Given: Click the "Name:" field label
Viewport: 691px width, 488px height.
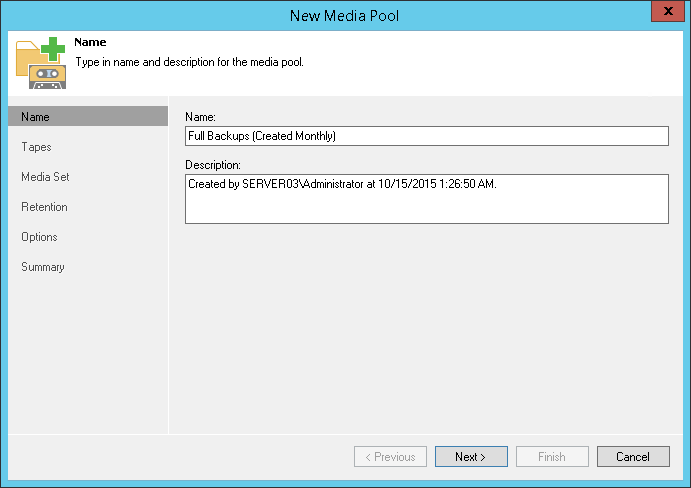Looking at the screenshot, I should 201,118.
